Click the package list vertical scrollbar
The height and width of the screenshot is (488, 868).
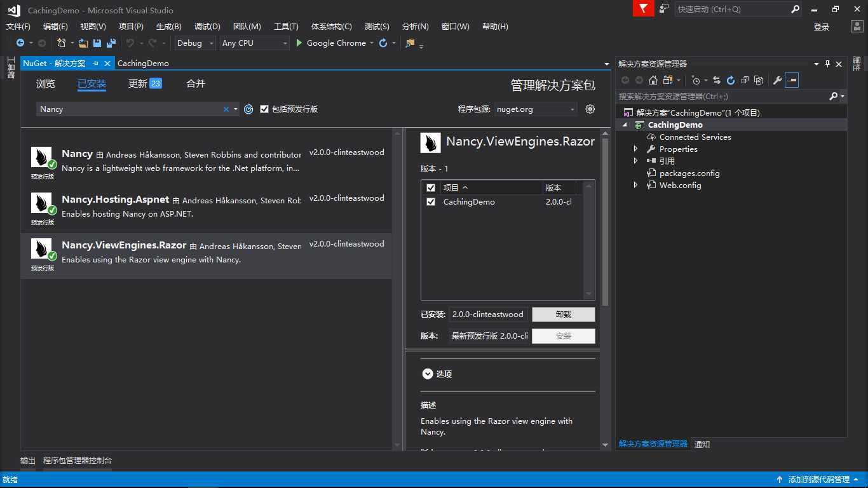tap(398, 289)
